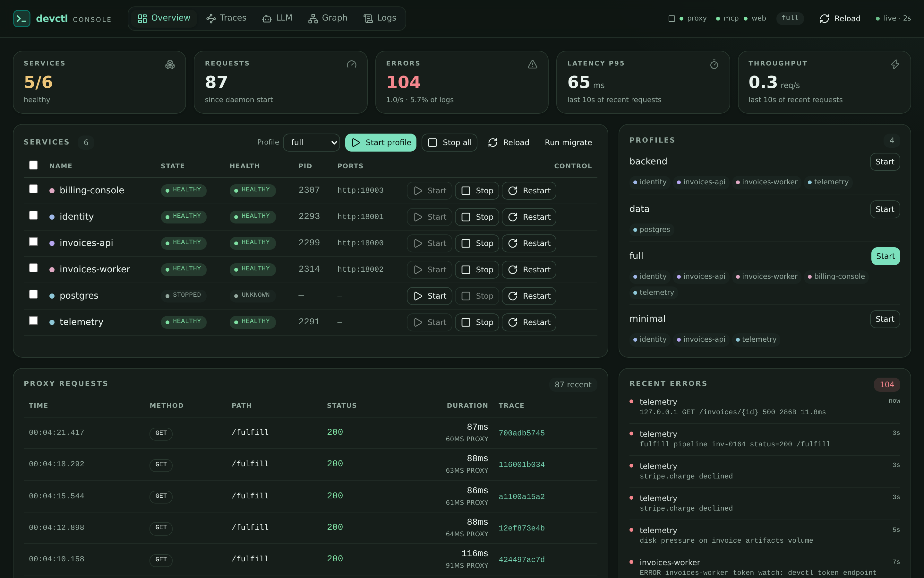Image resolution: width=924 pixels, height=578 pixels.
Task: Open the Profile dropdown showing full
Action: (x=312, y=143)
